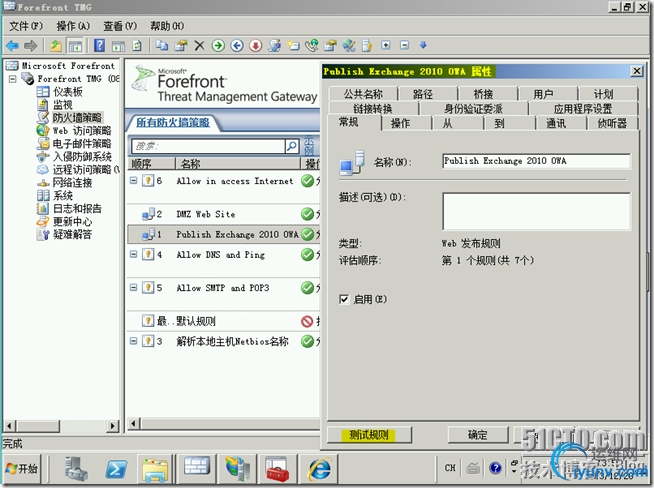Open Internet Explorer from taskbar

click(x=319, y=468)
